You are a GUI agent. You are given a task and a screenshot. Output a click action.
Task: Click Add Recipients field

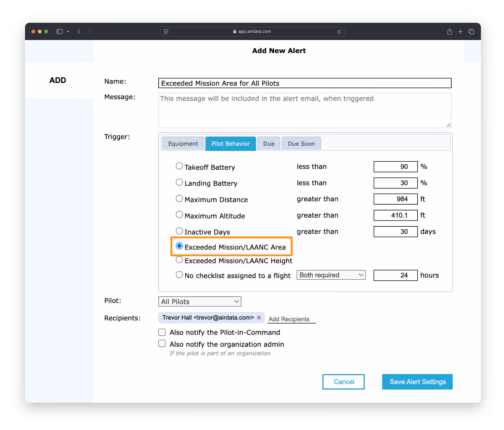(x=292, y=319)
